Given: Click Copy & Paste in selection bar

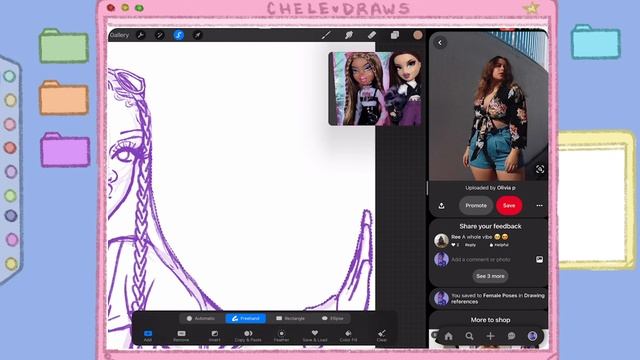Looking at the screenshot, I should pos(248,336).
